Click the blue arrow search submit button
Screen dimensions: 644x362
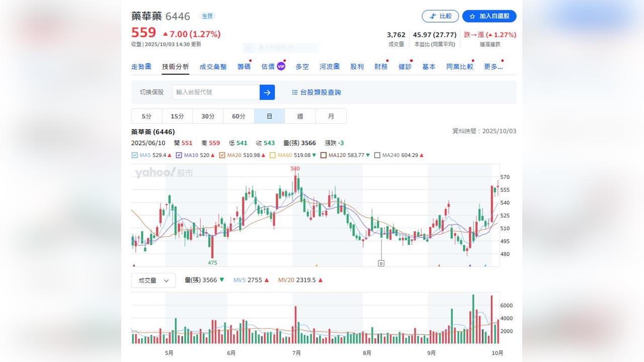[x=267, y=93]
